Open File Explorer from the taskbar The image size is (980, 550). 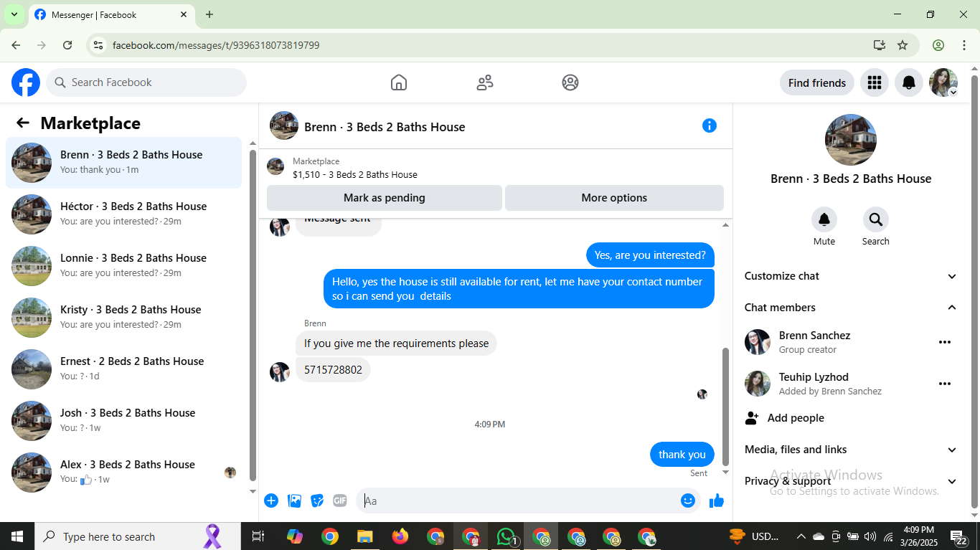point(365,536)
